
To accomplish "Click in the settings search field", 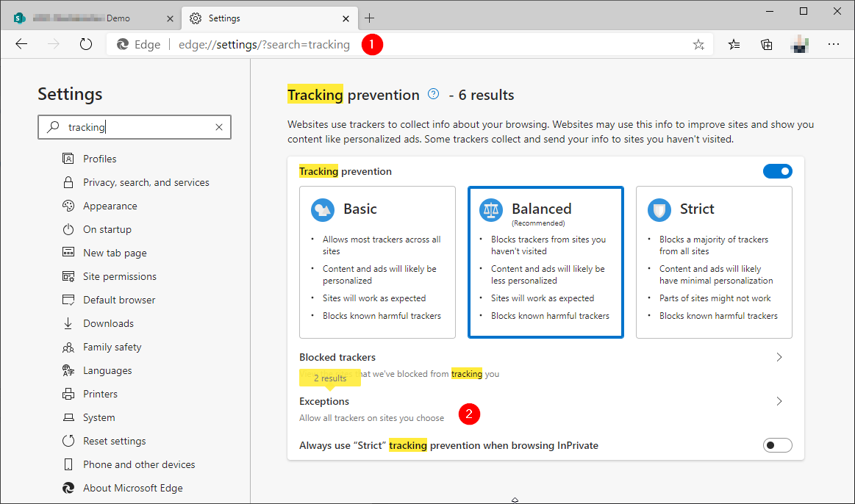I will (x=135, y=127).
